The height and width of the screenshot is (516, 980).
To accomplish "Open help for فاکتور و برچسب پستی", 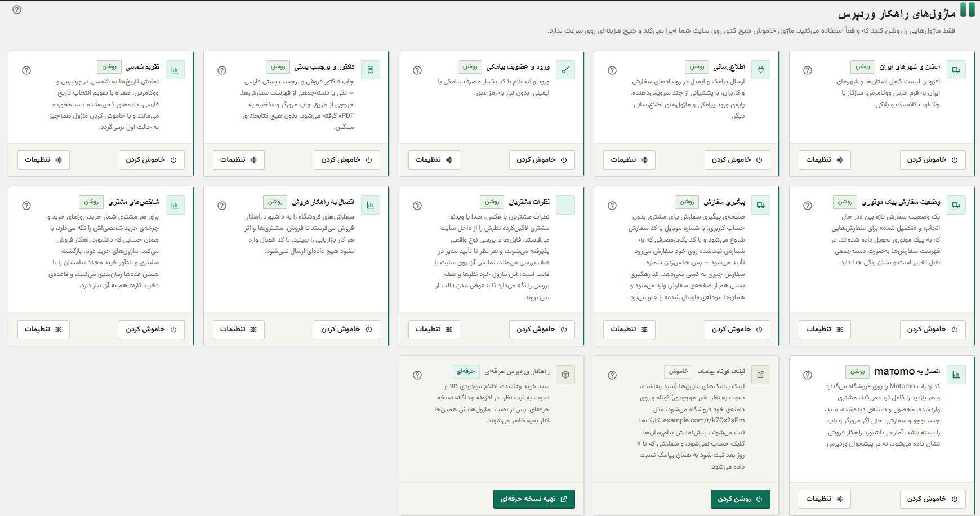I will point(222,70).
